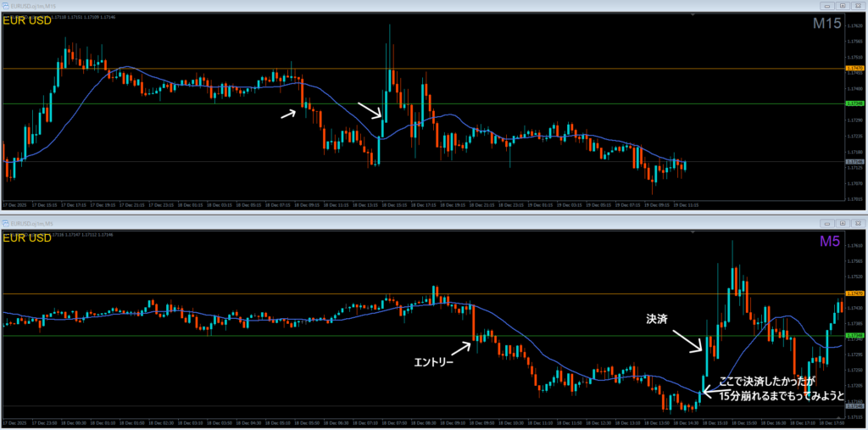The width and height of the screenshot is (868, 430).
Task: Close the M15 chart window
Action: coord(858,6)
